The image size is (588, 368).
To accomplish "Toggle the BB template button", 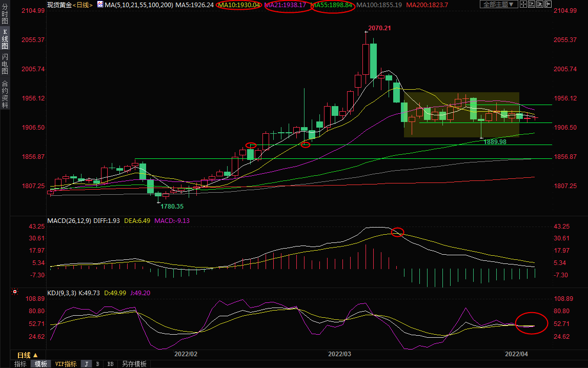I will click(110, 364).
